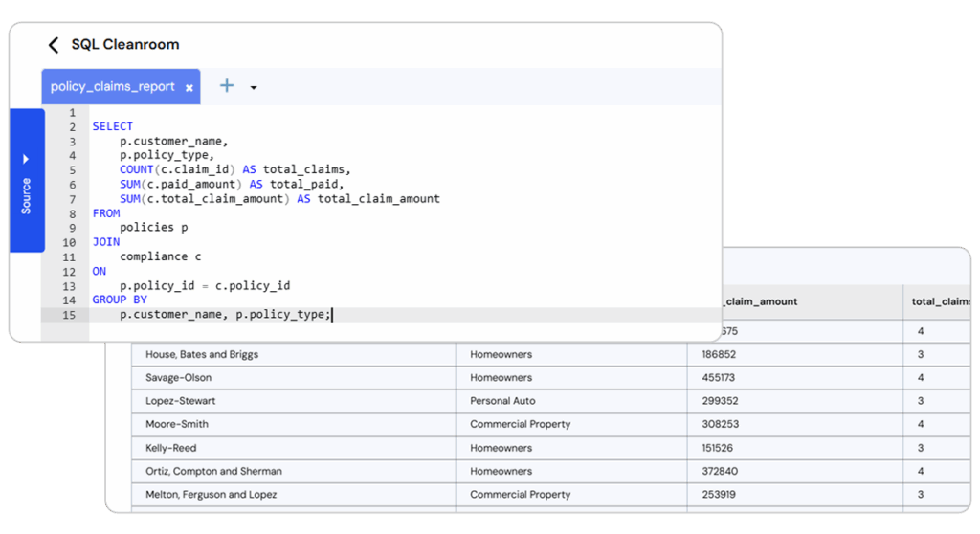Click the back chevron beside SQL Cleanroom

[54, 45]
